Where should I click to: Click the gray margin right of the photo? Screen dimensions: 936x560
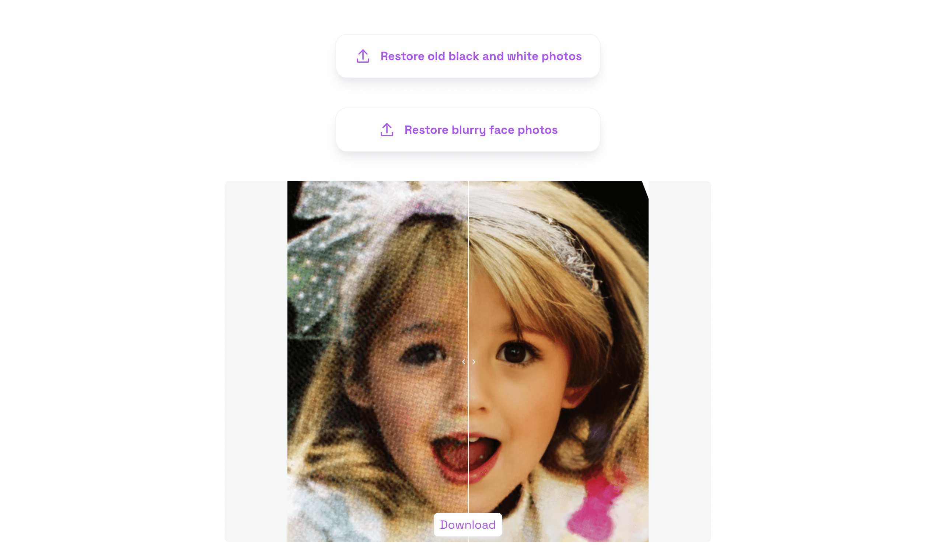680,361
